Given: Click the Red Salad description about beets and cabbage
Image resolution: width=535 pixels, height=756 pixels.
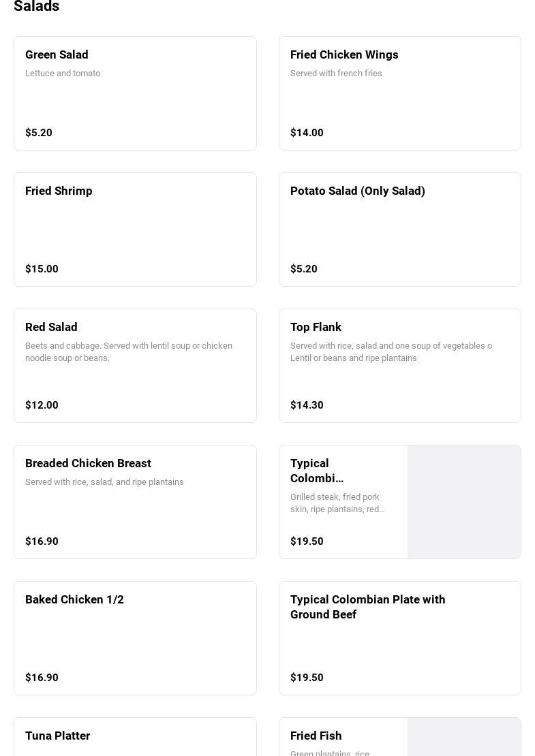Looking at the screenshot, I should (x=129, y=352).
